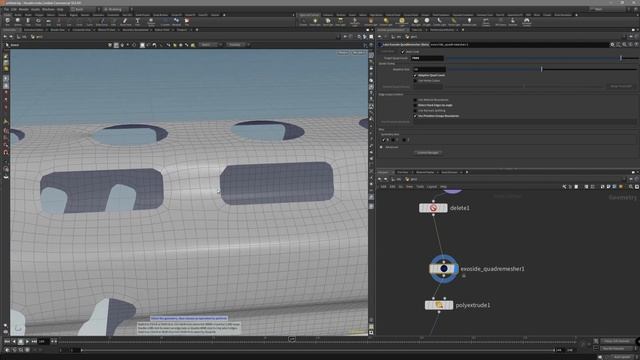Image resolution: width=640 pixels, height=360 pixels.
Task: Click the obj path segment in viewport
Action: tap(23, 37)
